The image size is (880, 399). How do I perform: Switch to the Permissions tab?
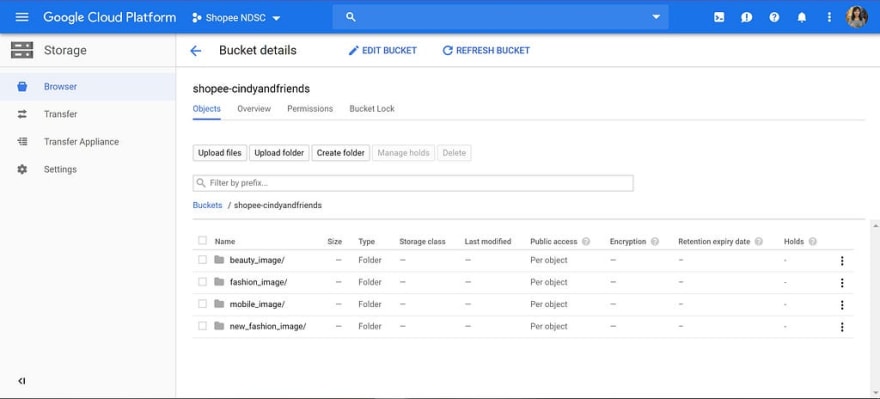[x=310, y=109]
